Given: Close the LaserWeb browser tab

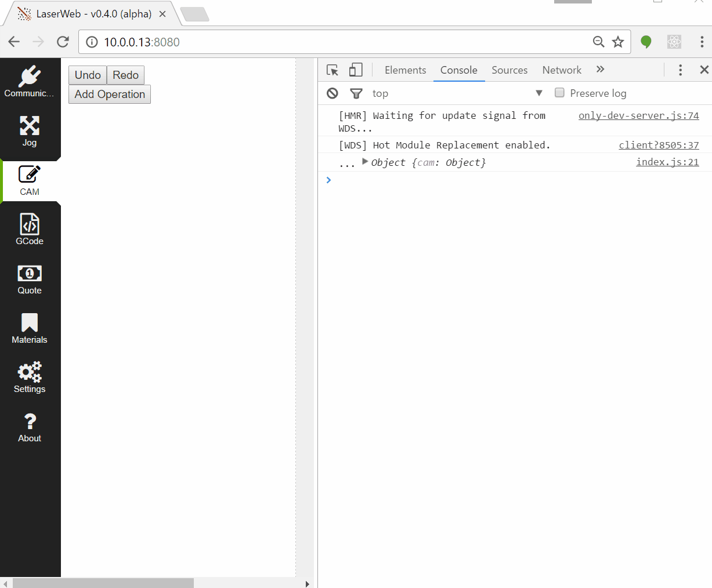Looking at the screenshot, I should tap(162, 14).
